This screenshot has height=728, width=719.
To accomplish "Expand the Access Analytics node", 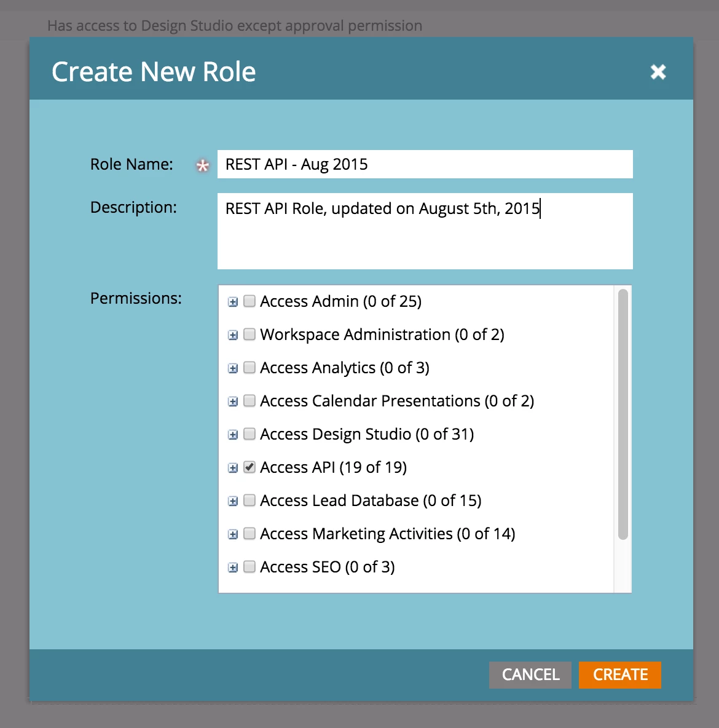I will coord(233,368).
